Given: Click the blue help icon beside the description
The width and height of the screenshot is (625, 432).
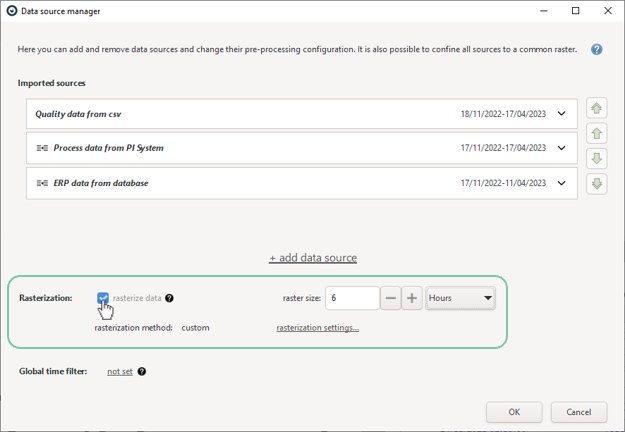Looking at the screenshot, I should [596, 49].
